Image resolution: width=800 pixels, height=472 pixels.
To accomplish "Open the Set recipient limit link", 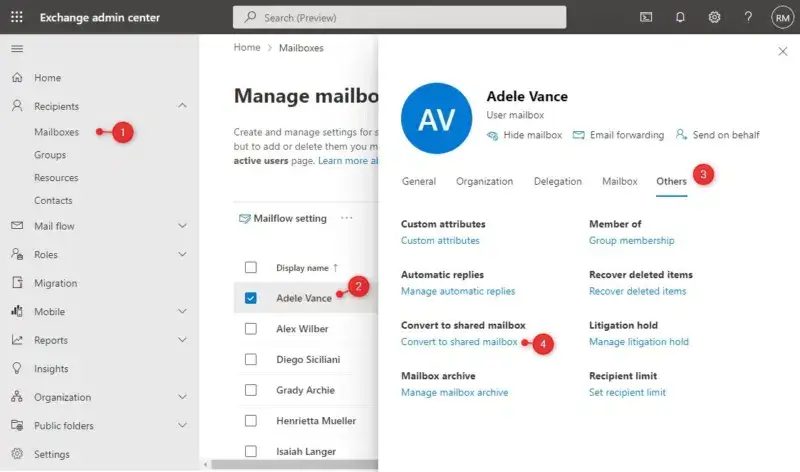I will point(628,392).
